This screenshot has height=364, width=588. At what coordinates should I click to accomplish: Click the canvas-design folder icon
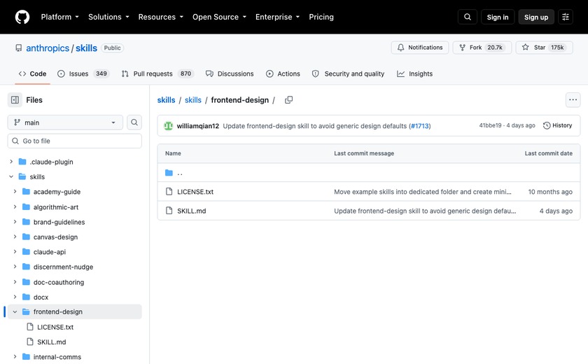(x=27, y=237)
